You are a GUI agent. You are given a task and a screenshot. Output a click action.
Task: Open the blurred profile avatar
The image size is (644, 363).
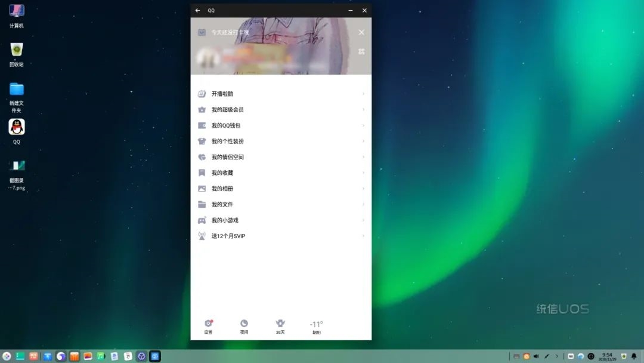tap(208, 59)
